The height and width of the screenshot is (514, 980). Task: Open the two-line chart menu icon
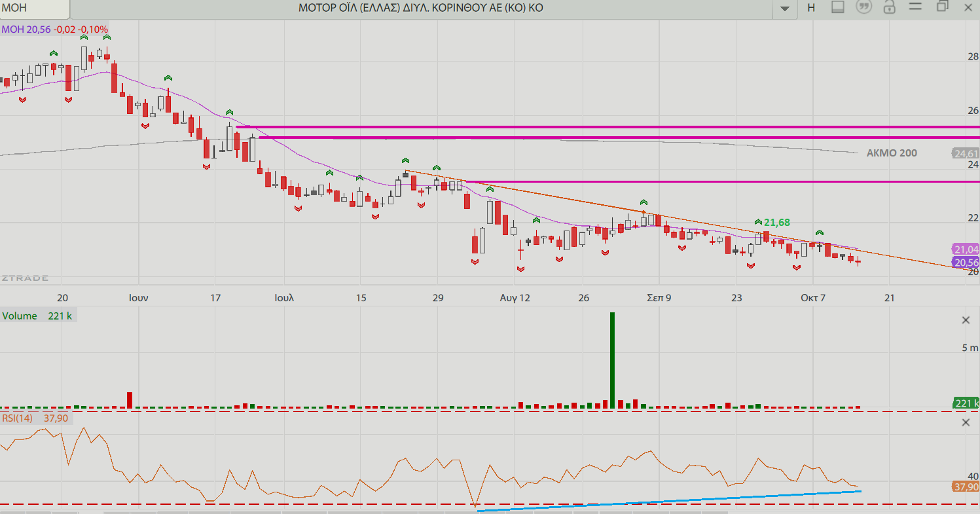tap(915, 7)
